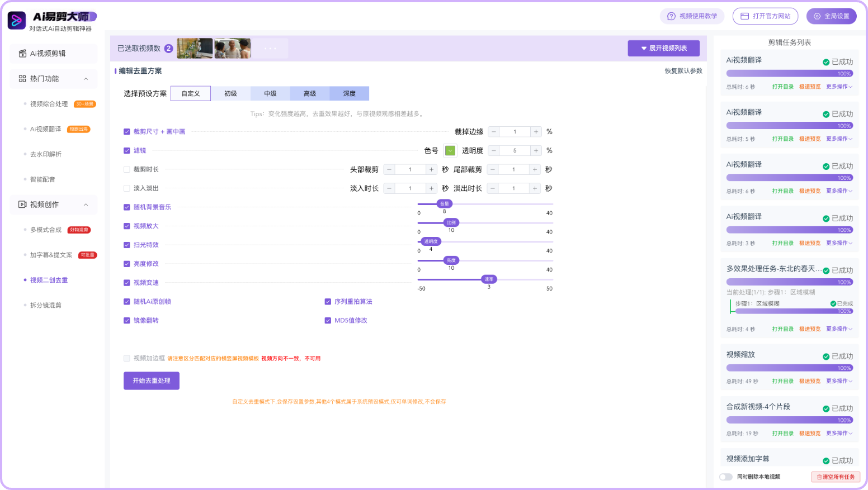Viewport: 868px width, 490px height.
Task: Open 更多操作 for 多效果处理任务
Action: (839, 329)
